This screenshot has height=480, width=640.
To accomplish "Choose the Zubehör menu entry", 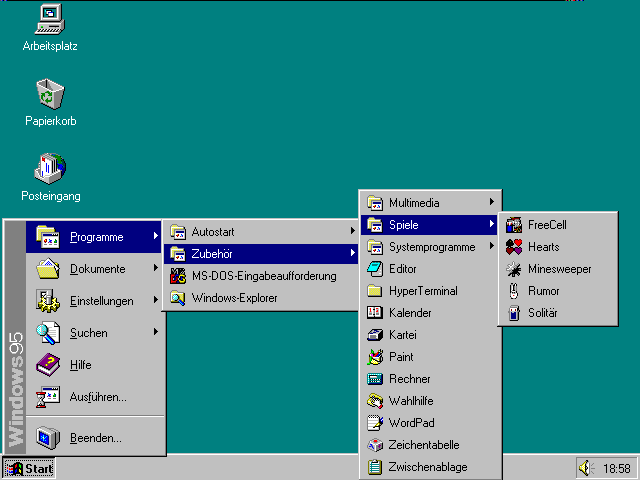I will tap(261, 254).
